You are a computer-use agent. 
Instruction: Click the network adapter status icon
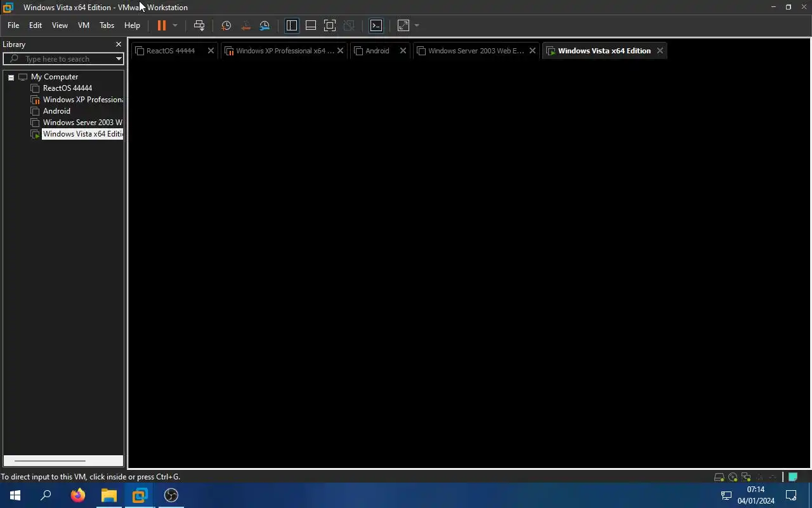point(746,477)
